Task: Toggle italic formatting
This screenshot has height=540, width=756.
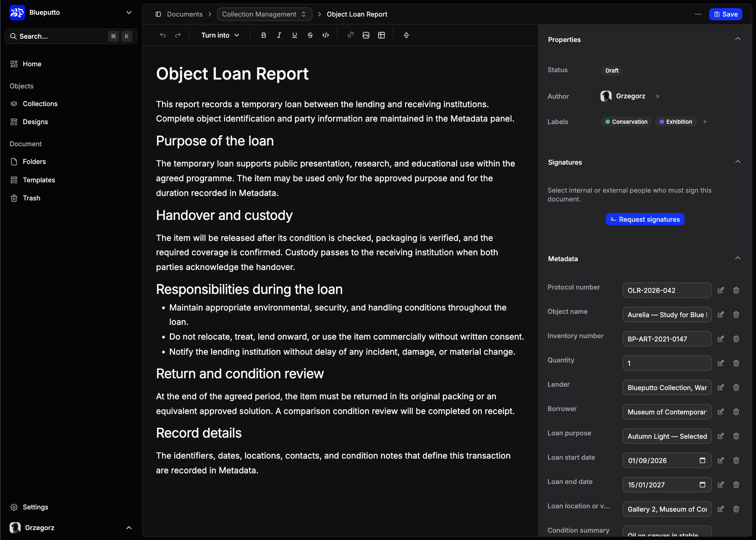Action: (x=279, y=35)
